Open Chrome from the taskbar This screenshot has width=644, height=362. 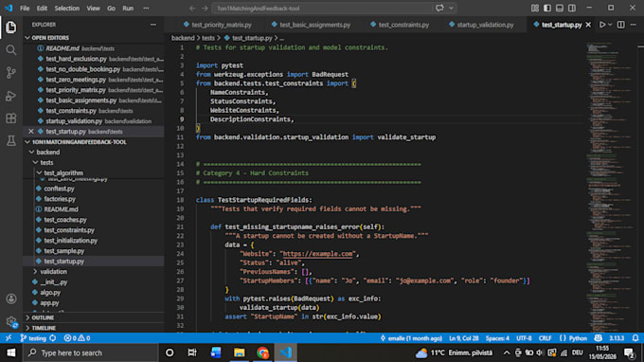(263, 353)
